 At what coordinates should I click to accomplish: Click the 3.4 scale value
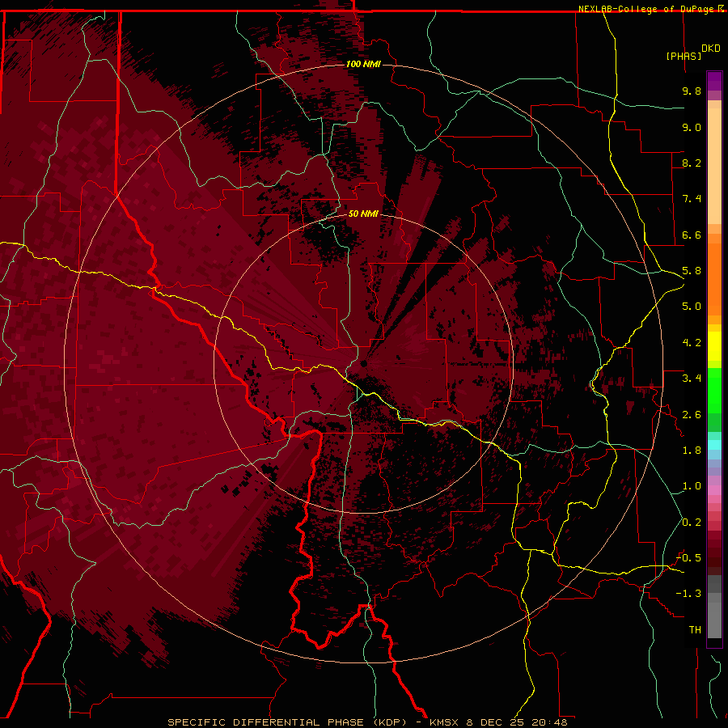pyautogui.click(x=692, y=379)
